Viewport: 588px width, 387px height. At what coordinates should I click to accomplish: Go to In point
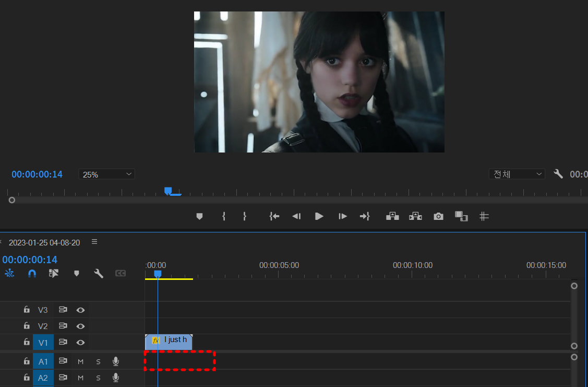274,216
